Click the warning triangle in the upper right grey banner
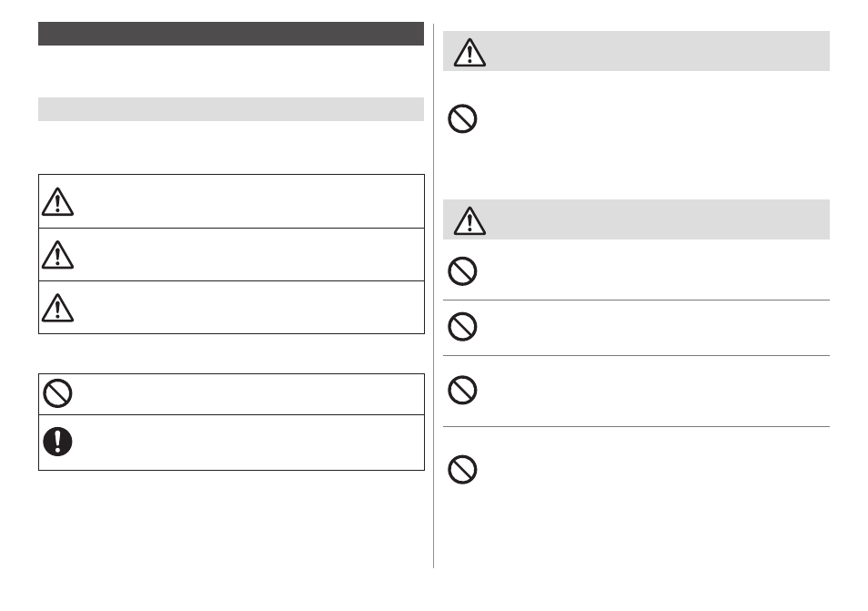Image resolution: width=868 pixels, height=611 pixels. tap(469, 53)
